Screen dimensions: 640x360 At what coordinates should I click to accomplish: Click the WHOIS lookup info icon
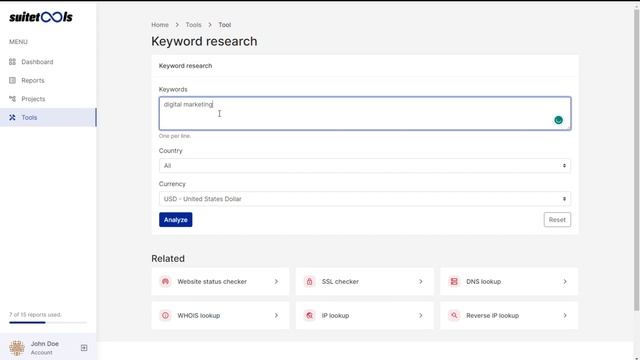pos(165,316)
